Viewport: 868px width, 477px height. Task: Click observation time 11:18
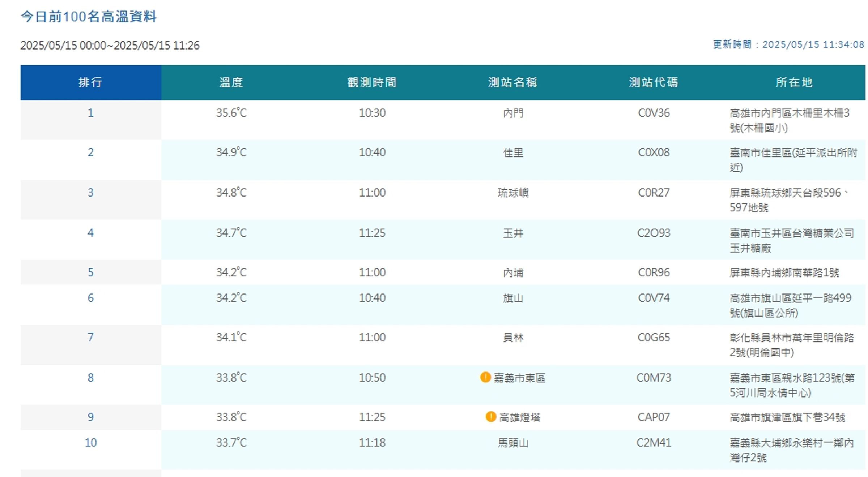[x=372, y=443]
